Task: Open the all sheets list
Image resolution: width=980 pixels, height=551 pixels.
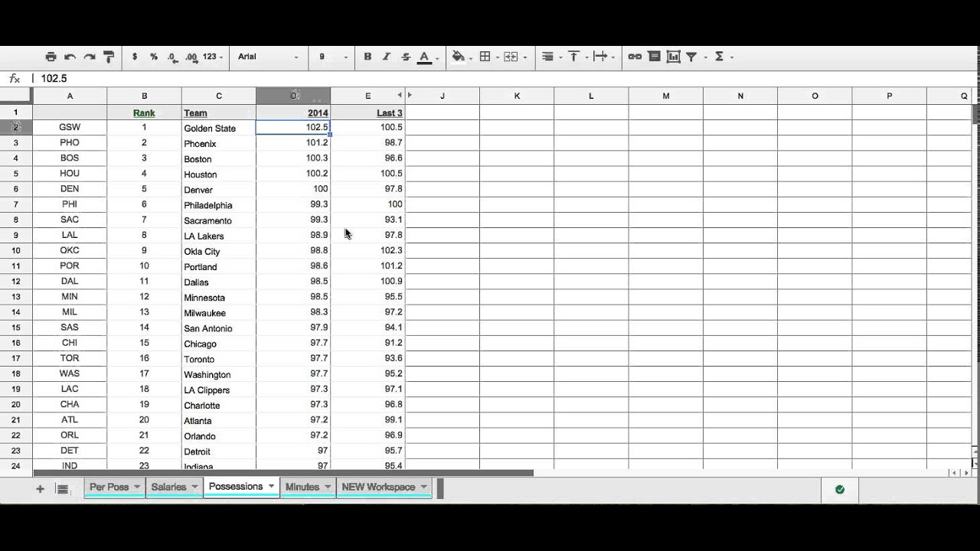Action: (x=63, y=488)
